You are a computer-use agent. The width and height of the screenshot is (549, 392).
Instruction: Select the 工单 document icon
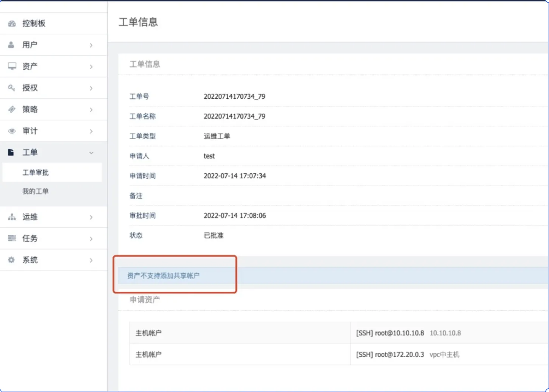pos(11,152)
